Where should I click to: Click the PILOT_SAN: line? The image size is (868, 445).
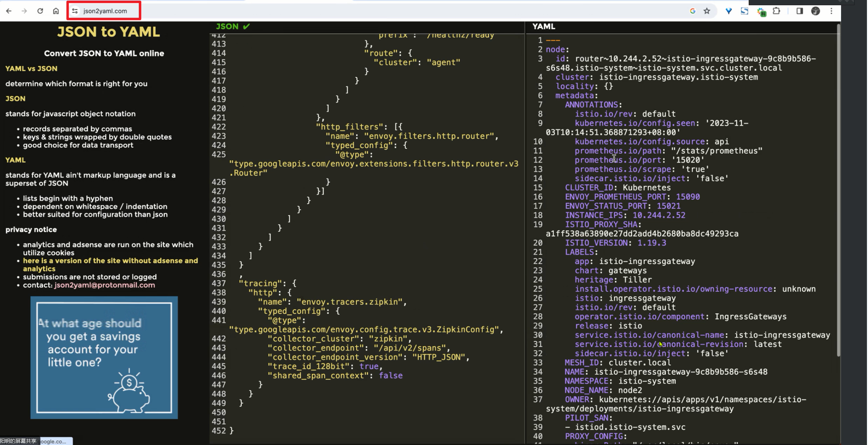(x=589, y=418)
